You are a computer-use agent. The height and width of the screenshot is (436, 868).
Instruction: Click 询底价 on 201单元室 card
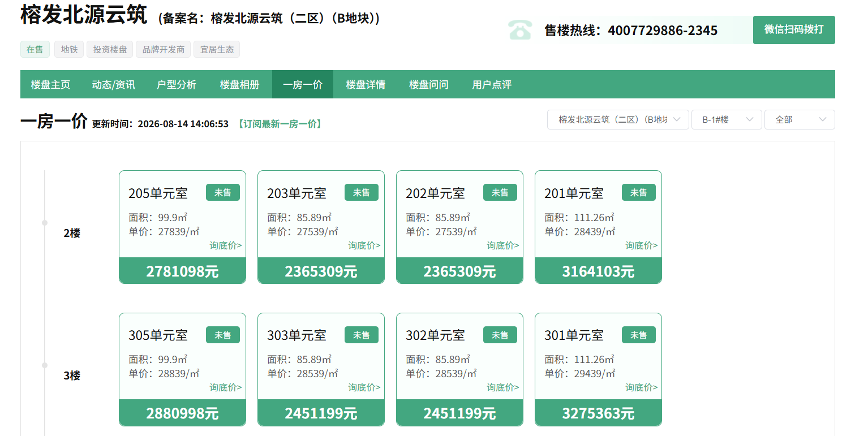[x=642, y=245]
